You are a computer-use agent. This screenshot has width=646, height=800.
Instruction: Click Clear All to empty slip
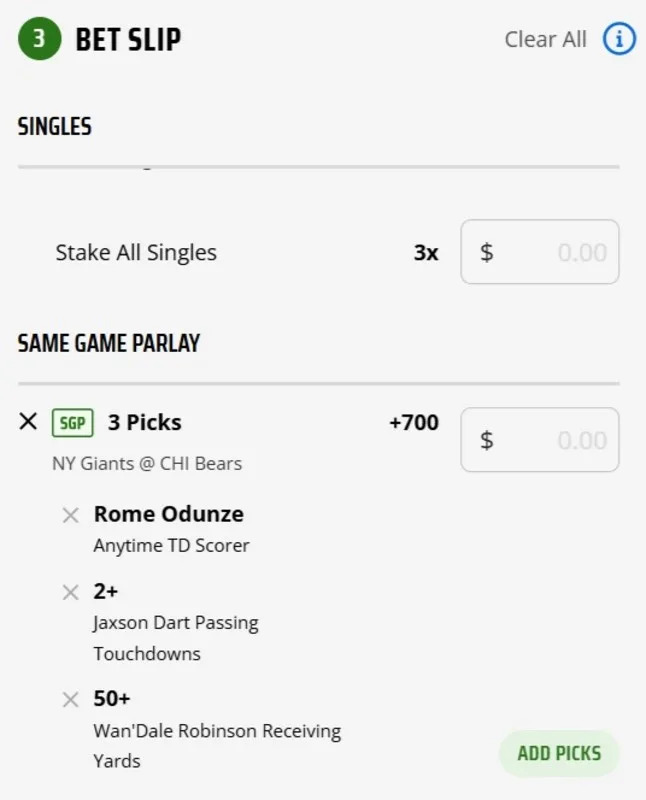[x=545, y=39]
